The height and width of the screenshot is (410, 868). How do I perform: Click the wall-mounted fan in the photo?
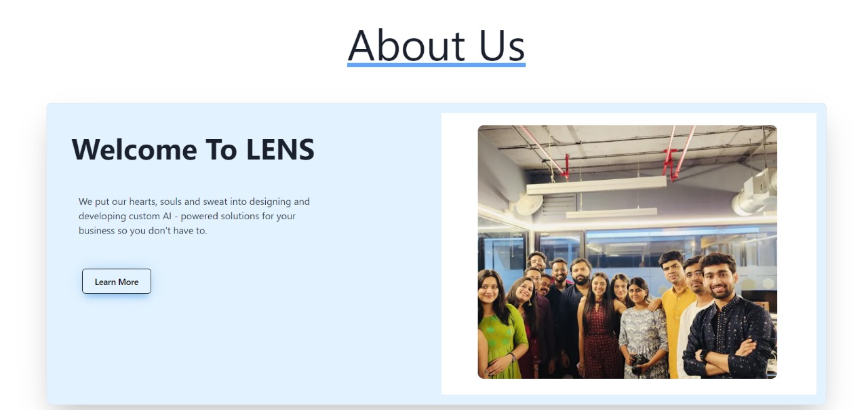point(530,204)
